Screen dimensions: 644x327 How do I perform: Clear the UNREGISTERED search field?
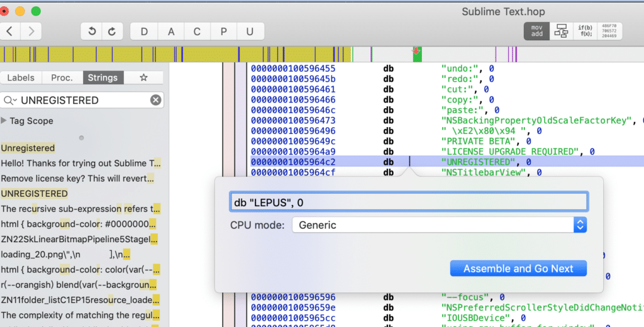156,100
